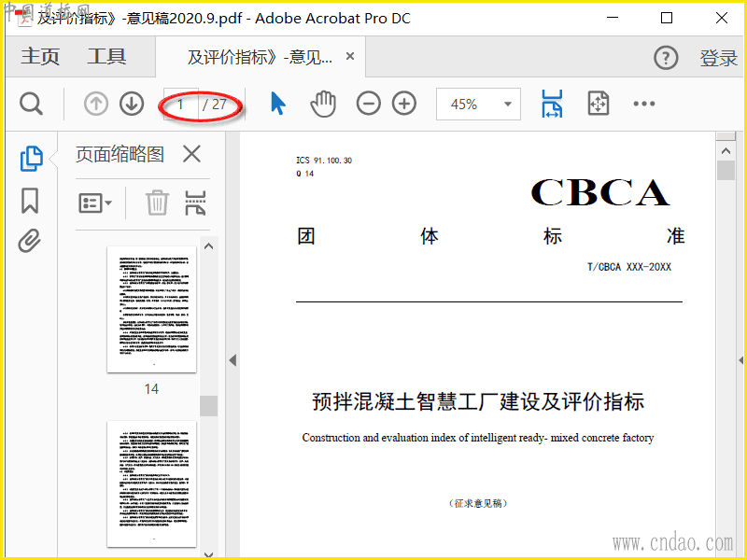This screenshot has width=747, height=560.
Task: Click the fit width scrolling icon
Action: click(x=552, y=104)
